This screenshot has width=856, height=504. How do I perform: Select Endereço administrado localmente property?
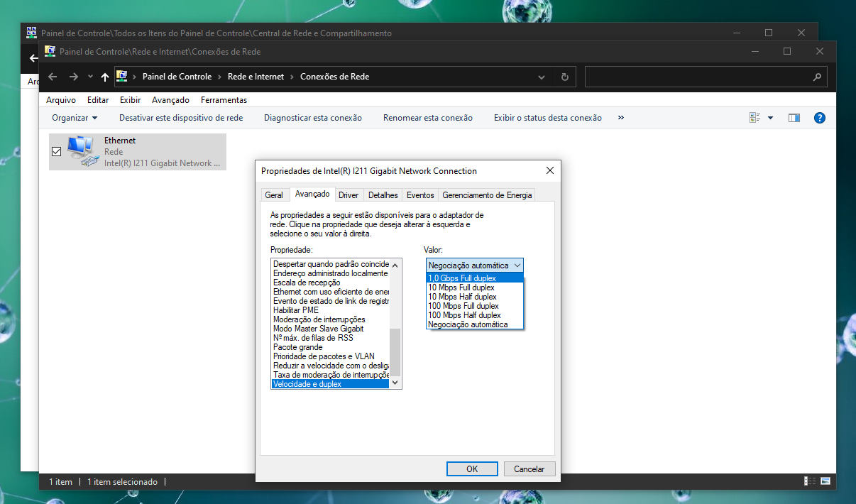point(331,273)
